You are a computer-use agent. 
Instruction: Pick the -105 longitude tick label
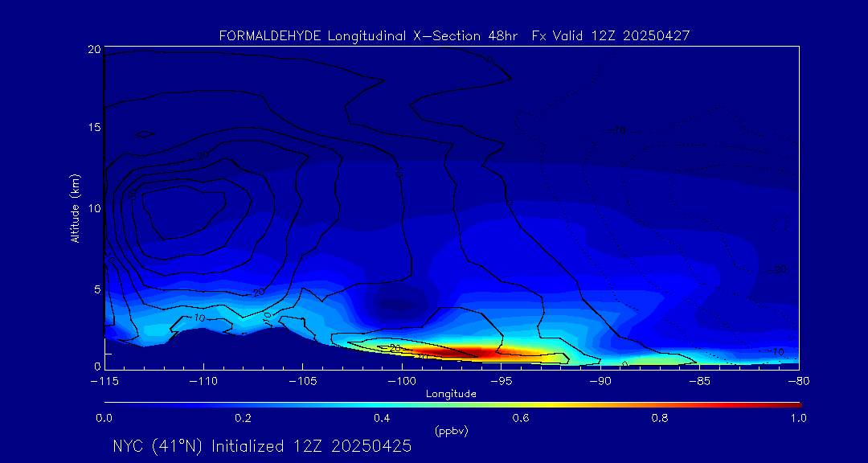[x=303, y=382]
